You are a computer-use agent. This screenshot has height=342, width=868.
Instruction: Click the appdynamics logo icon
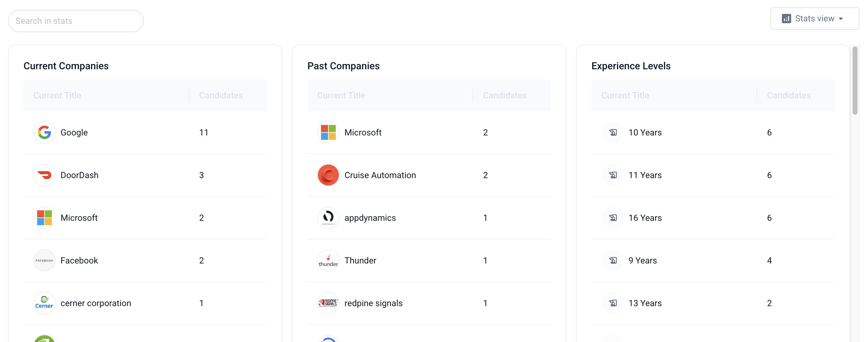click(x=328, y=218)
